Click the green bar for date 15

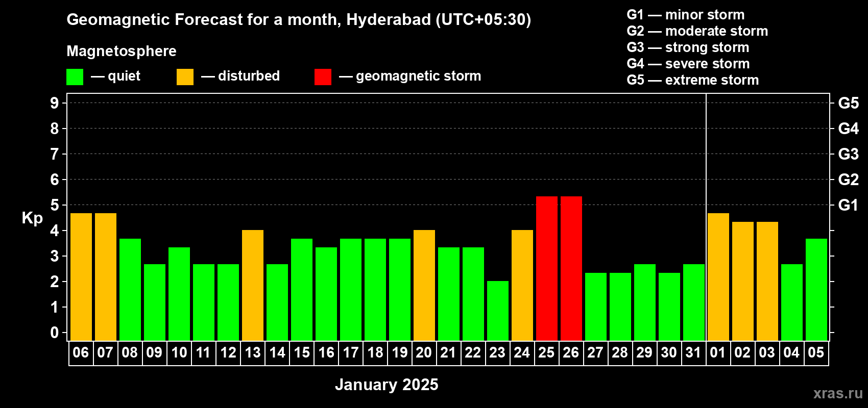click(302, 290)
